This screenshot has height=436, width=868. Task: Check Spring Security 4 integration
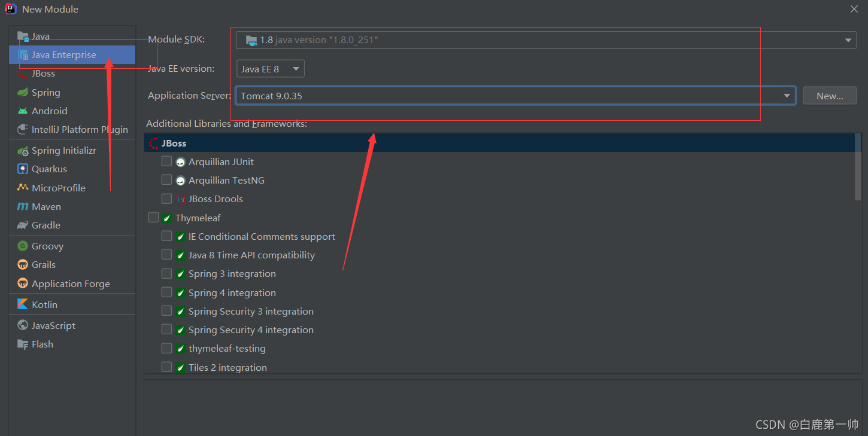pos(167,330)
